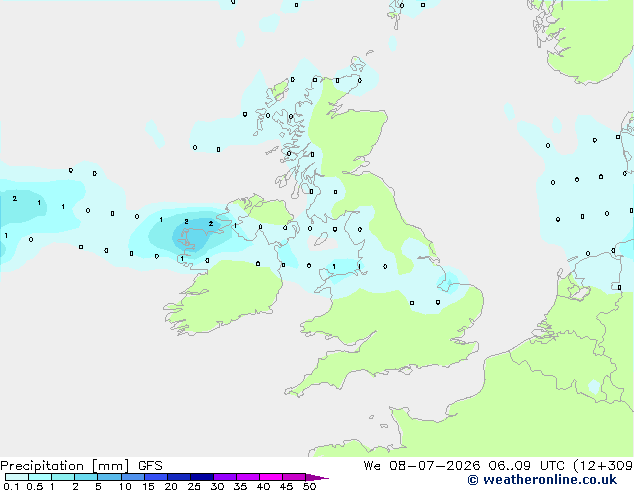The image size is (634, 490).
Task: Click the 'GFS' model label
Action: pos(150,466)
